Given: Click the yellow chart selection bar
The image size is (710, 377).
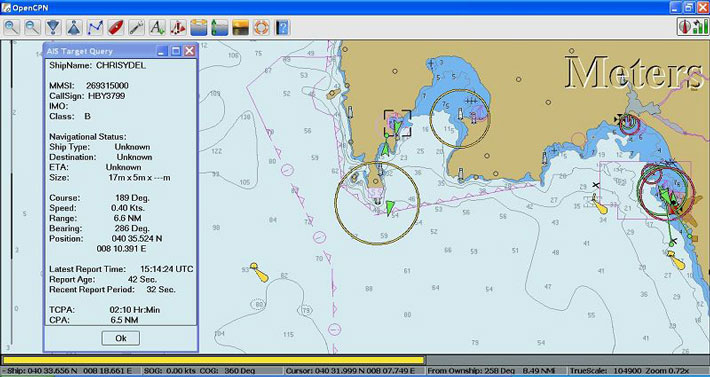Looking at the screenshot, I should (x=214, y=360).
